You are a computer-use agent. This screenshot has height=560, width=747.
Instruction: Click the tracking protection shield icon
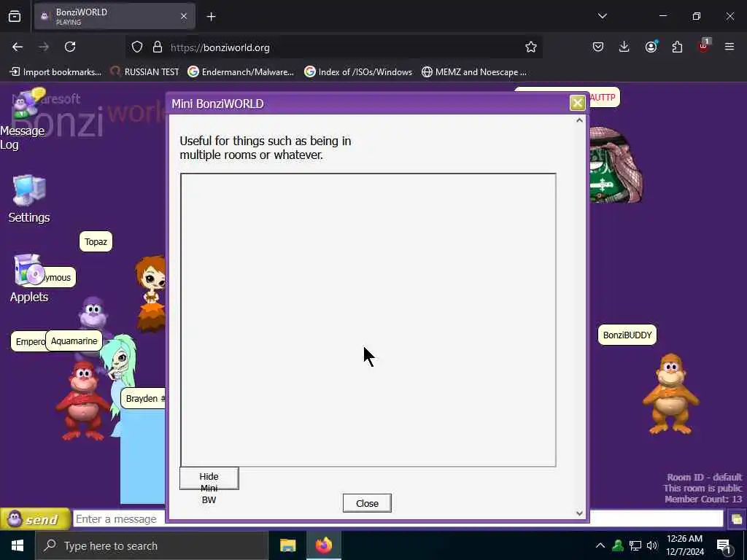pyautogui.click(x=137, y=47)
